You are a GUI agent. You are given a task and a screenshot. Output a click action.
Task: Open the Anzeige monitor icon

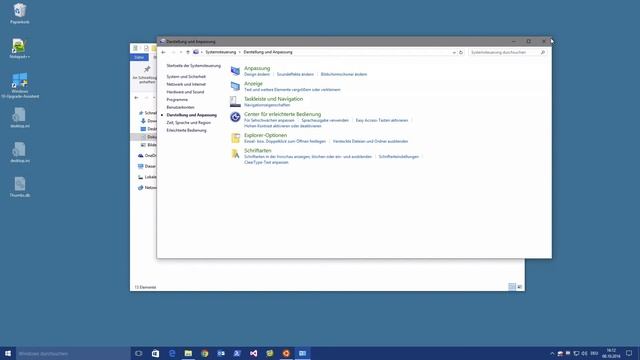point(235,86)
